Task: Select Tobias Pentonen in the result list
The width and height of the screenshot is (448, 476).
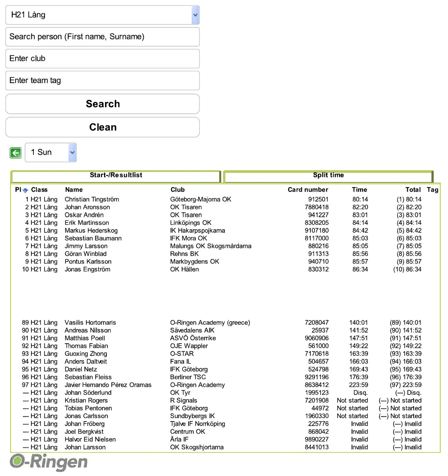Action: click(x=88, y=408)
